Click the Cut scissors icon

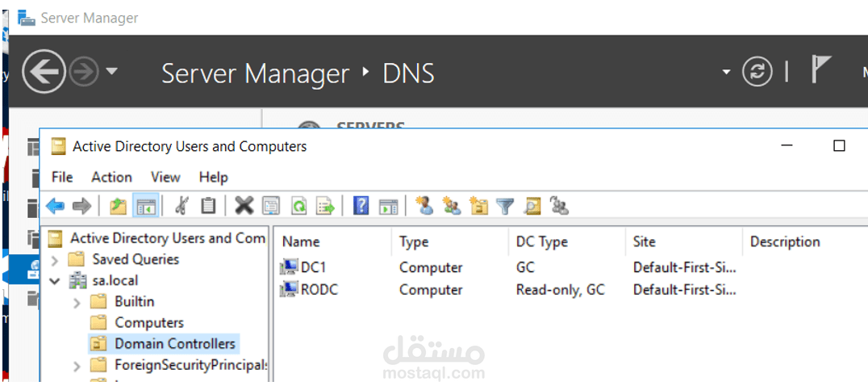pyautogui.click(x=182, y=206)
